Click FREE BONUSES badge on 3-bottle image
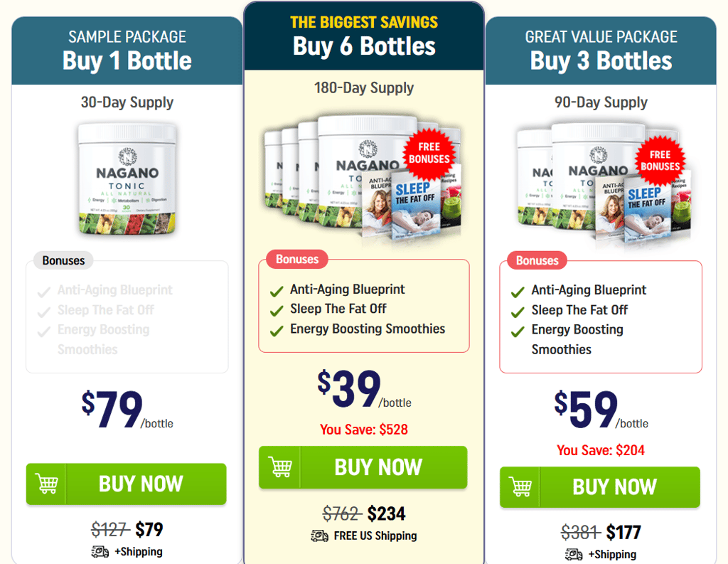The width and height of the screenshot is (728, 564). (660, 161)
